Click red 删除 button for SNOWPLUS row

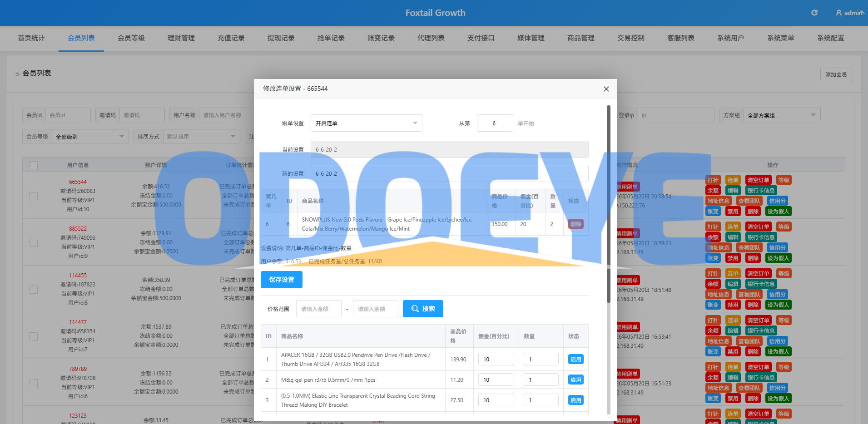[575, 224]
